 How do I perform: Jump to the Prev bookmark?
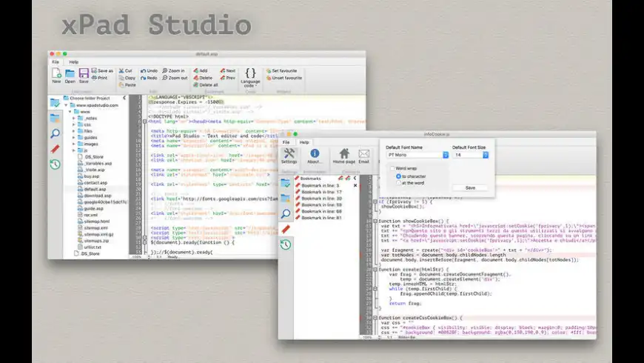point(227,78)
